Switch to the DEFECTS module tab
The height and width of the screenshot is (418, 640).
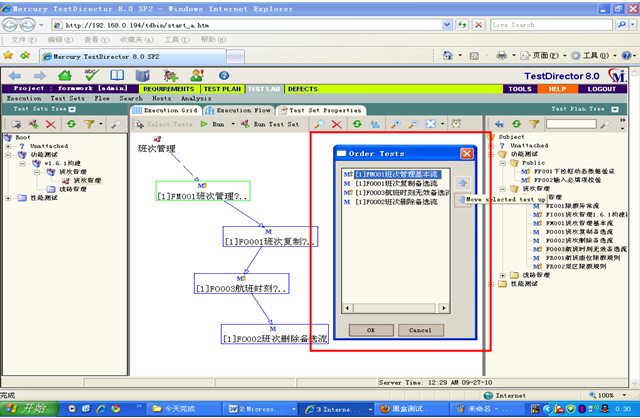pos(302,89)
